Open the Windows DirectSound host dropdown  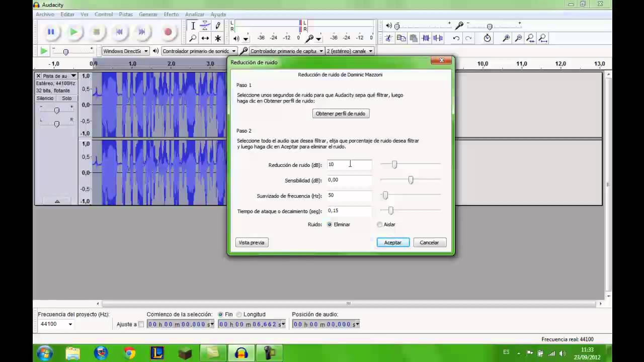[x=126, y=51]
